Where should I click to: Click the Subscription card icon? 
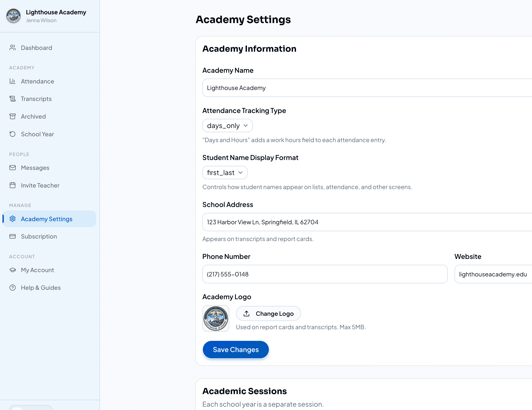click(12, 236)
